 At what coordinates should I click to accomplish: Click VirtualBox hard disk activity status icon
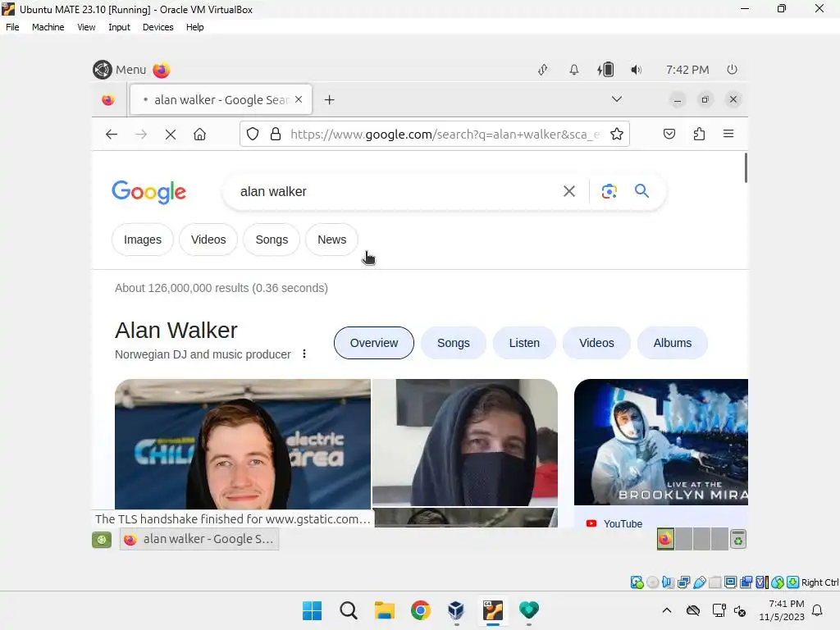click(637, 582)
